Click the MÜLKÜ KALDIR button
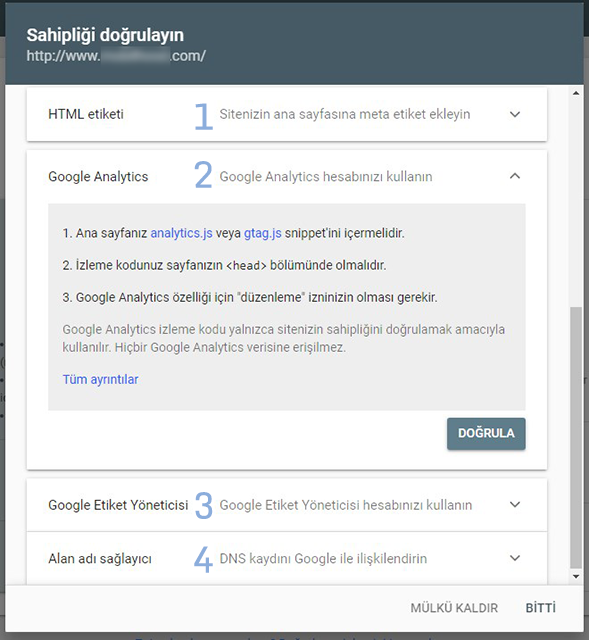Image resolution: width=589 pixels, height=640 pixels. 454,608
